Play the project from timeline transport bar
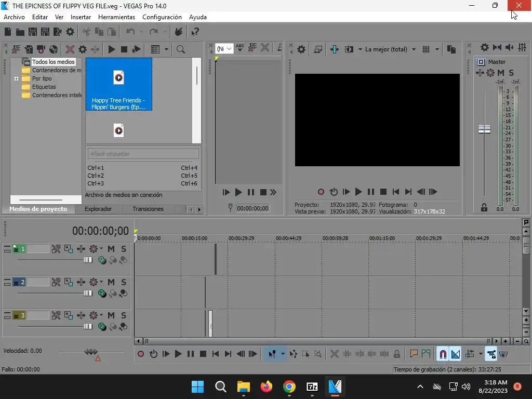The width and height of the screenshot is (532, 399). tap(178, 354)
